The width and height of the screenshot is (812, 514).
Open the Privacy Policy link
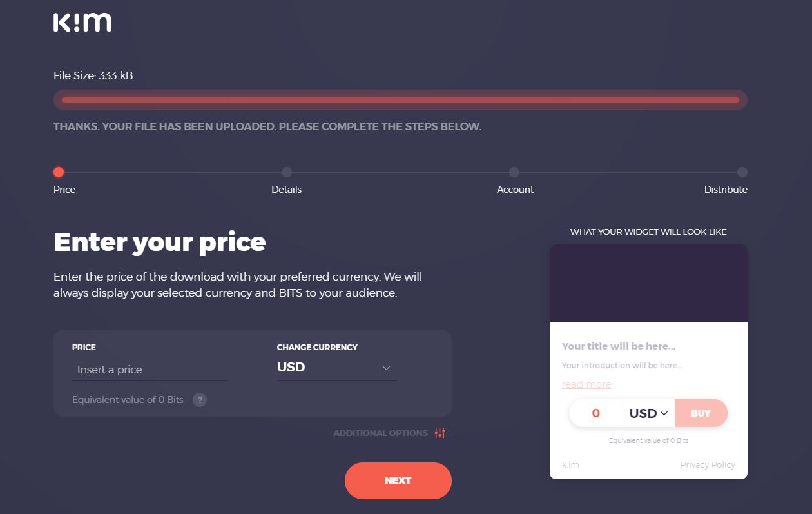click(708, 464)
